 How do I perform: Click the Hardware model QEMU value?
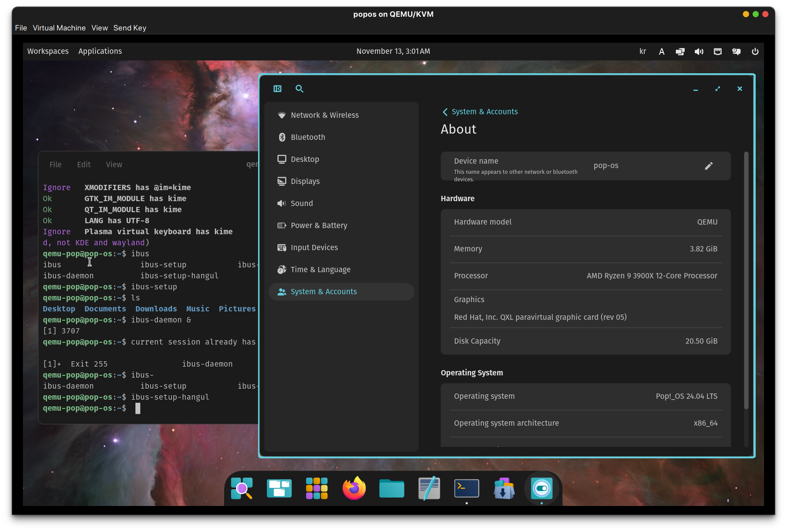point(707,222)
